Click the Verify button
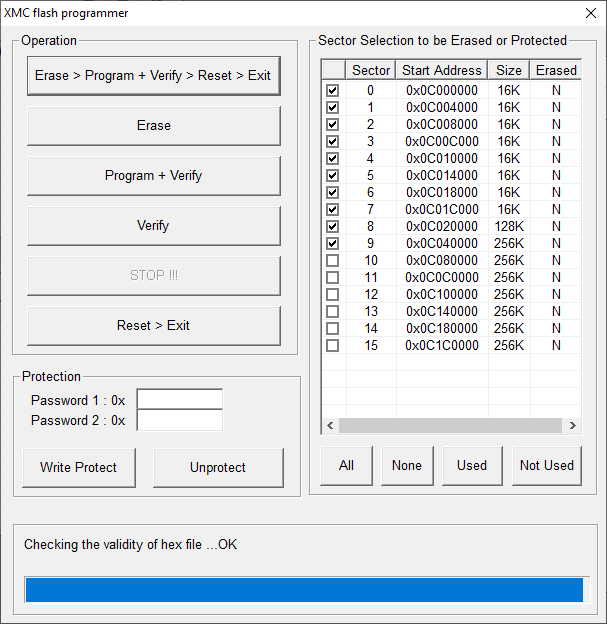The width and height of the screenshot is (607, 624). [x=154, y=226]
